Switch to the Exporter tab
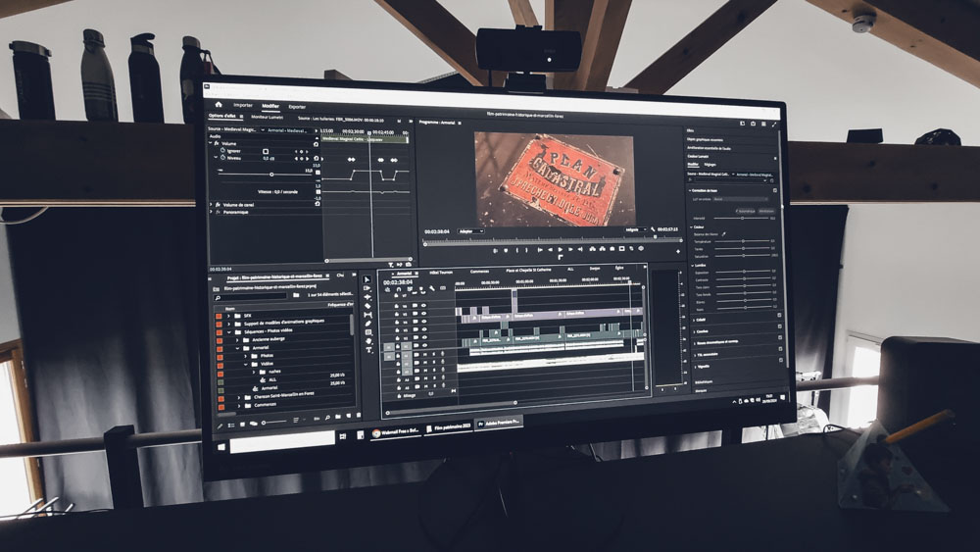The width and height of the screenshot is (980, 552). click(296, 106)
